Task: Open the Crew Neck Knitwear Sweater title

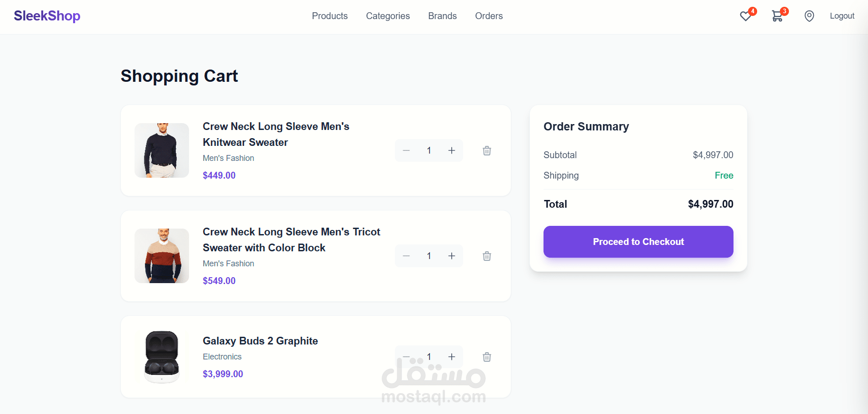Action: pyautogui.click(x=276, y=134)
